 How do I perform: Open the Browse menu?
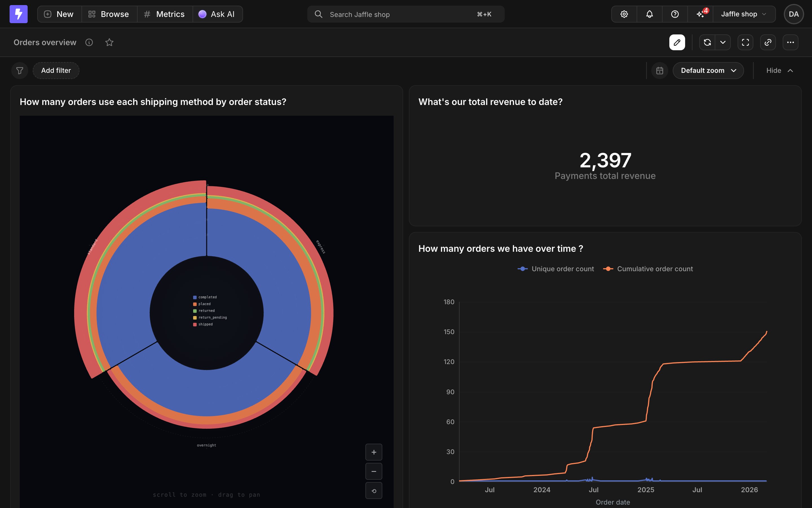109,14
